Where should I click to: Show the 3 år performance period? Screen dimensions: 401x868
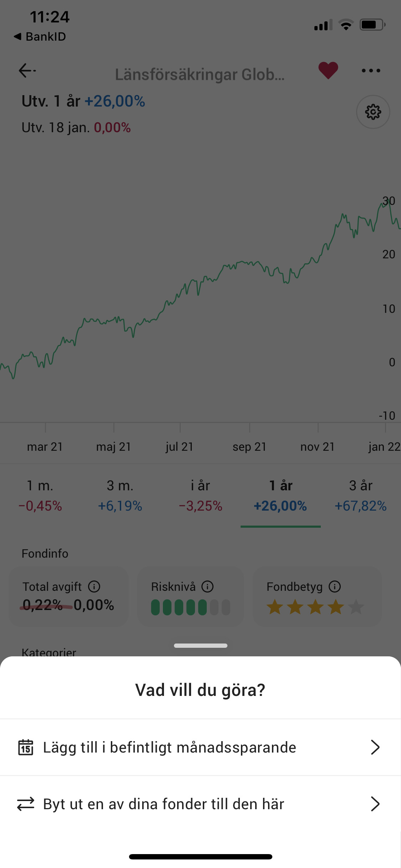coord(361,495)
